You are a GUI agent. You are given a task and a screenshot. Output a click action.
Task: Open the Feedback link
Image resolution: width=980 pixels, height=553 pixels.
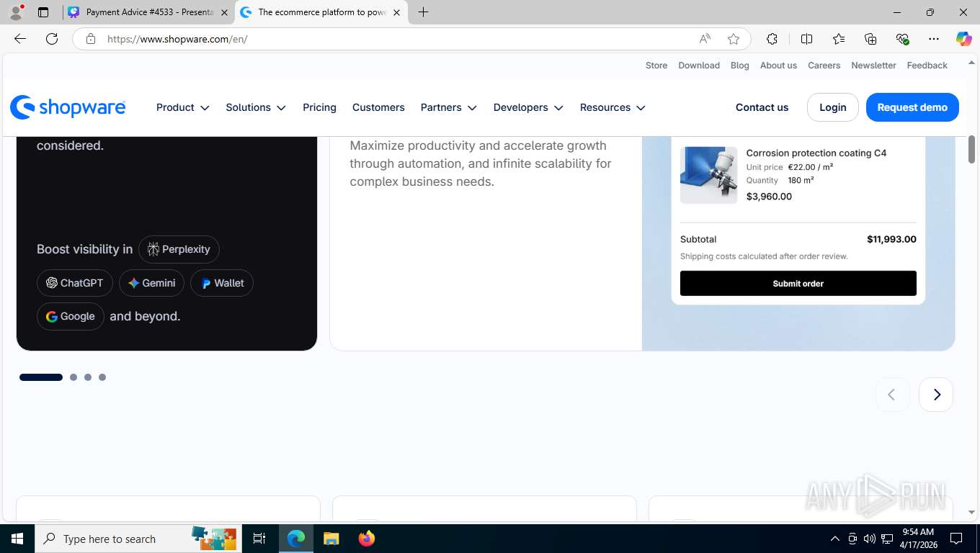tap(927, 66)
